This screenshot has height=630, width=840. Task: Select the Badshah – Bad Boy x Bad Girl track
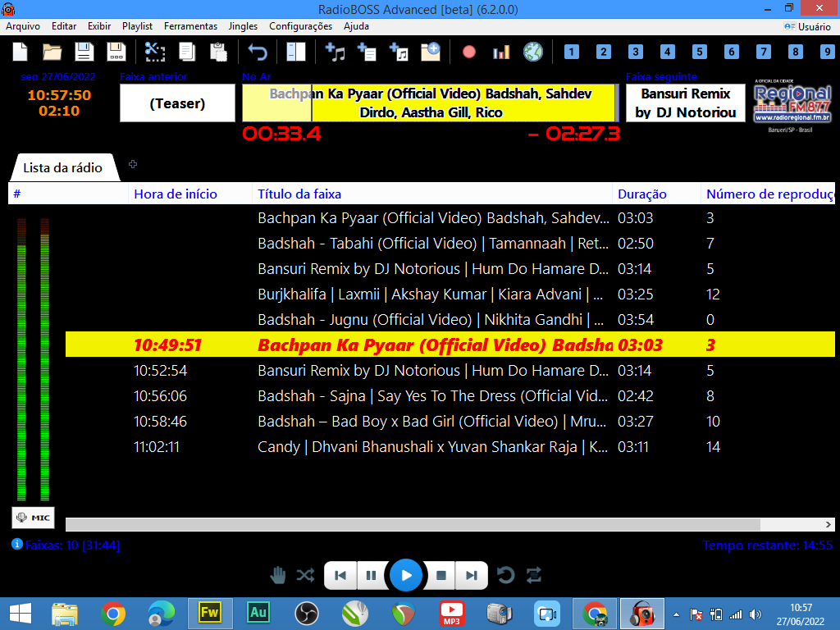point(450,422)
